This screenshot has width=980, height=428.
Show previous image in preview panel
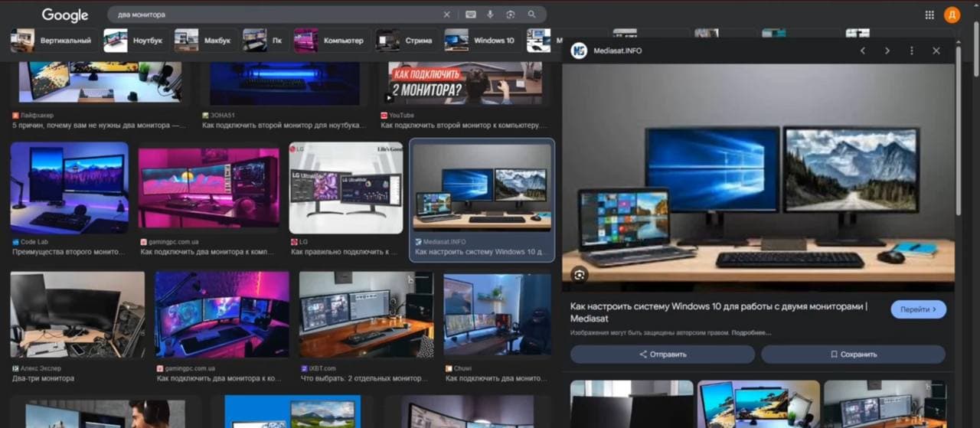tap(863, 51)
